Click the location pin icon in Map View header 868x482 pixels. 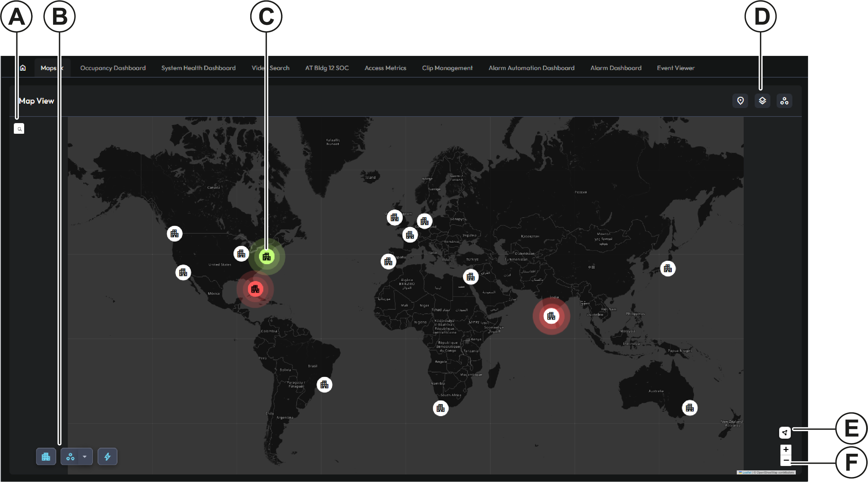click(x=740, y=101)
